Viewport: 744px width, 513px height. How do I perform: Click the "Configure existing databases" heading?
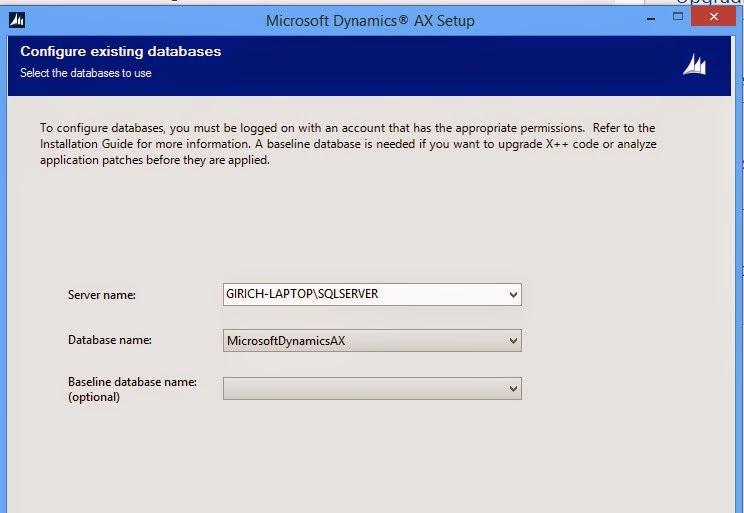pos(120,51)
